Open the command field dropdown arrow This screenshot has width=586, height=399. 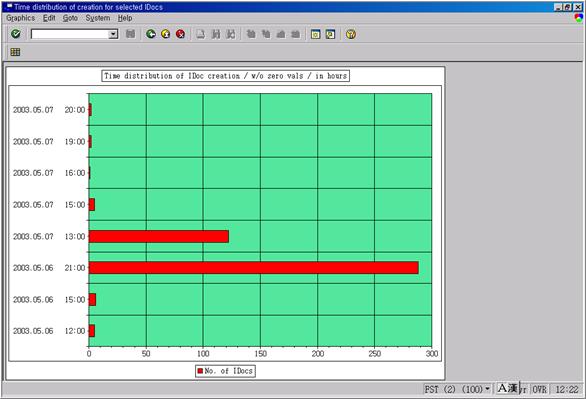click(x=113, y=34)
